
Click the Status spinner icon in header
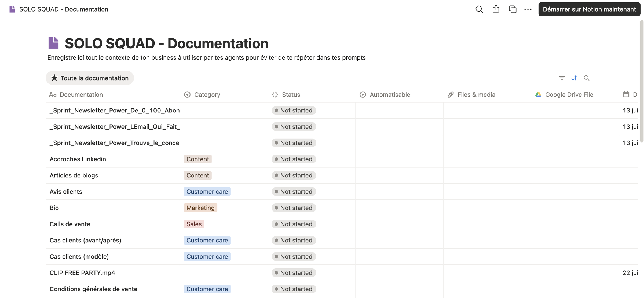point(275,95)
